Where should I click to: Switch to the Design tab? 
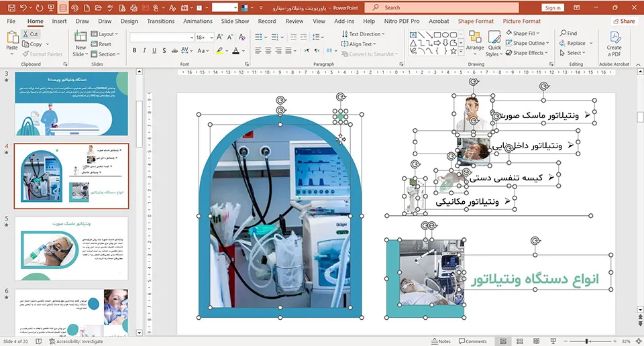129,21
